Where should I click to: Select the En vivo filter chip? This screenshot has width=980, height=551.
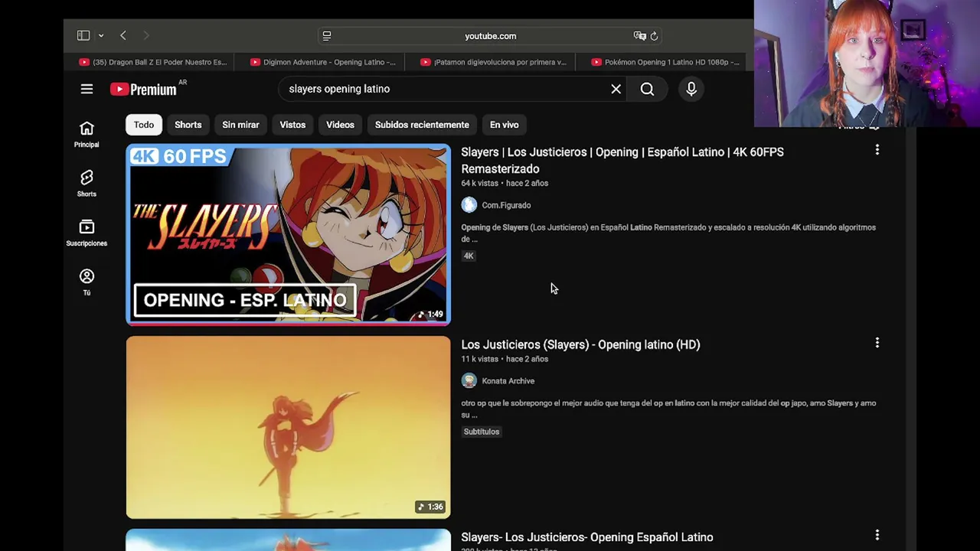coord(504,125)
